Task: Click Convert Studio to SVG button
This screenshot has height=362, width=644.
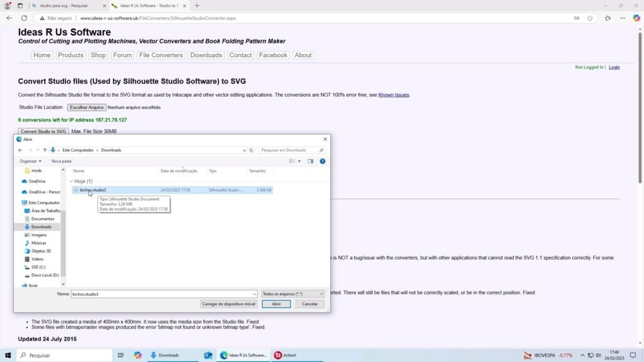Action: coord(43,131)
